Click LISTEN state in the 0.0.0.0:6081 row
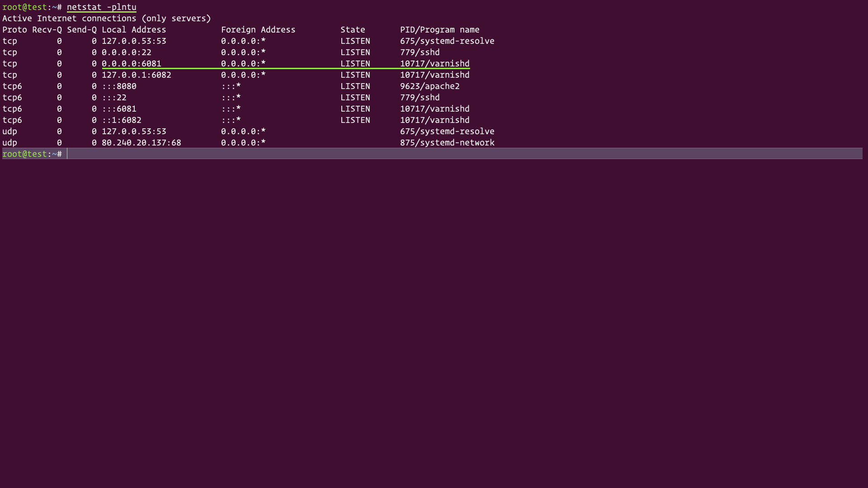This screenshot has width=868, height=488. [355, 64]
